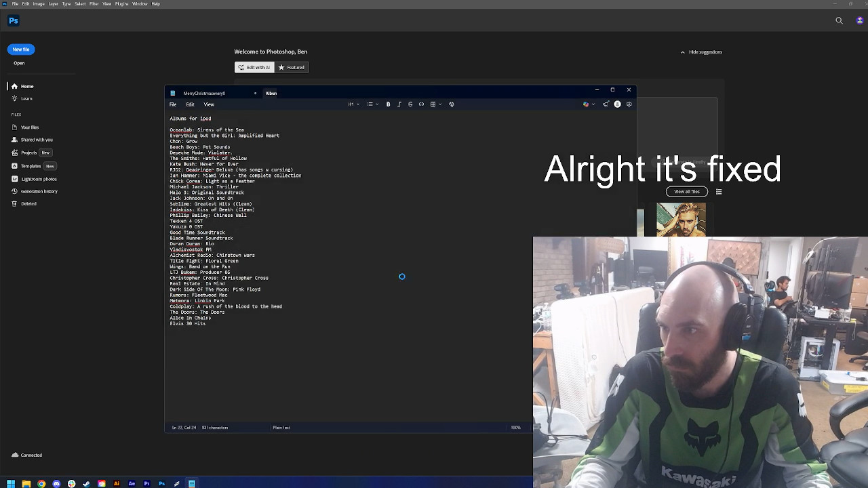This screenshot has width=868, height=488.
Task: Open the Photoshop account profile avatar
Action: (x=860, y=21)
